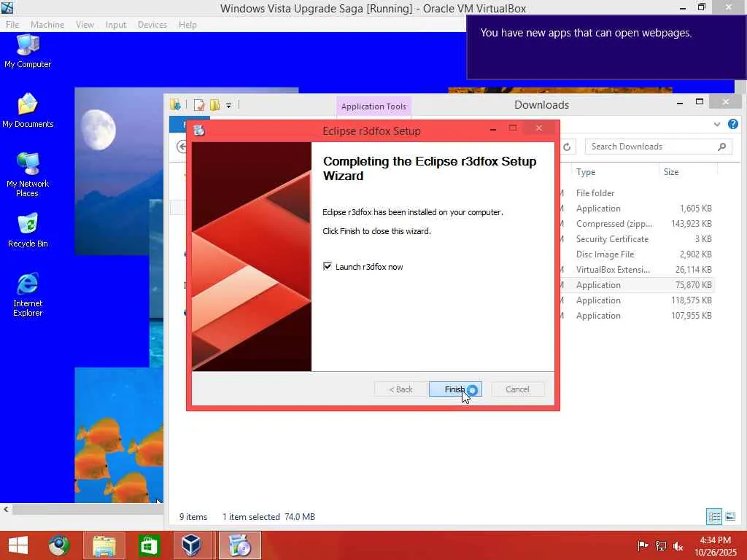Click the Properties quick access icon

[x=198, y=105]
